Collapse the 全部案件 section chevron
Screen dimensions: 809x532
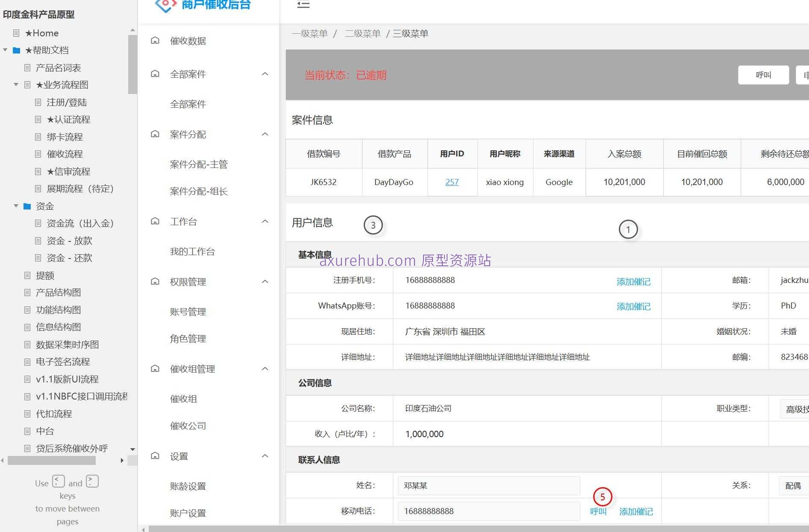[265, 73]
